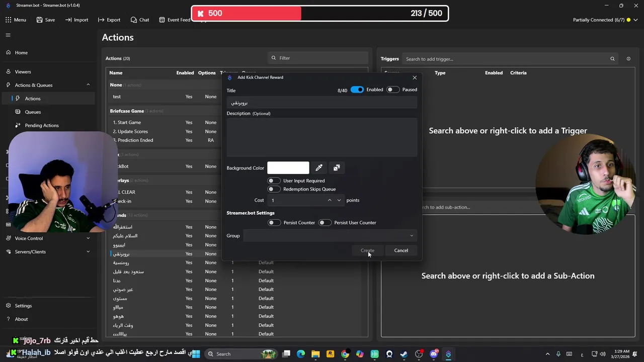The width and height of the screenshot is (644, 362).
Task: Sort the Triggers list by Criteria column
Action: 518,73
